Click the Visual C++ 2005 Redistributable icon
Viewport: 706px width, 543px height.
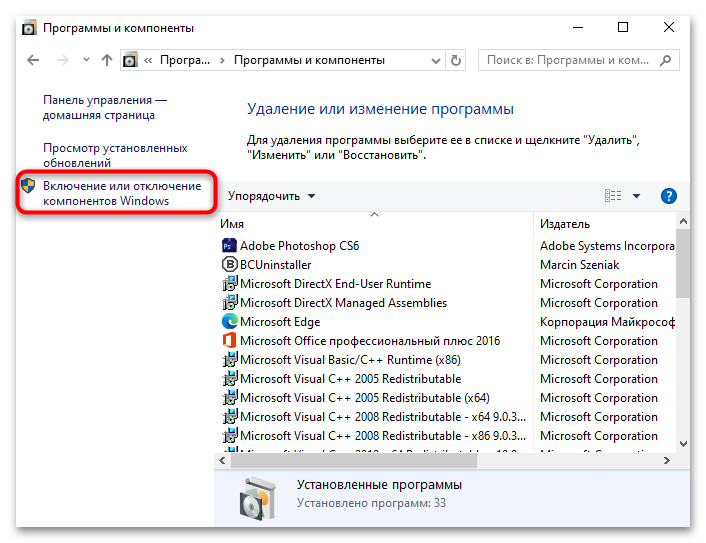(x=230, y=379)
